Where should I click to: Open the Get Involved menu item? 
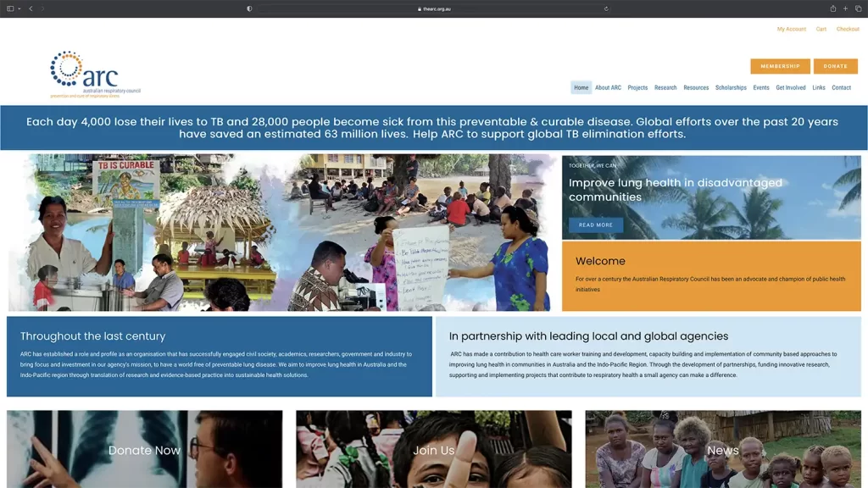[x=791, y=87]
